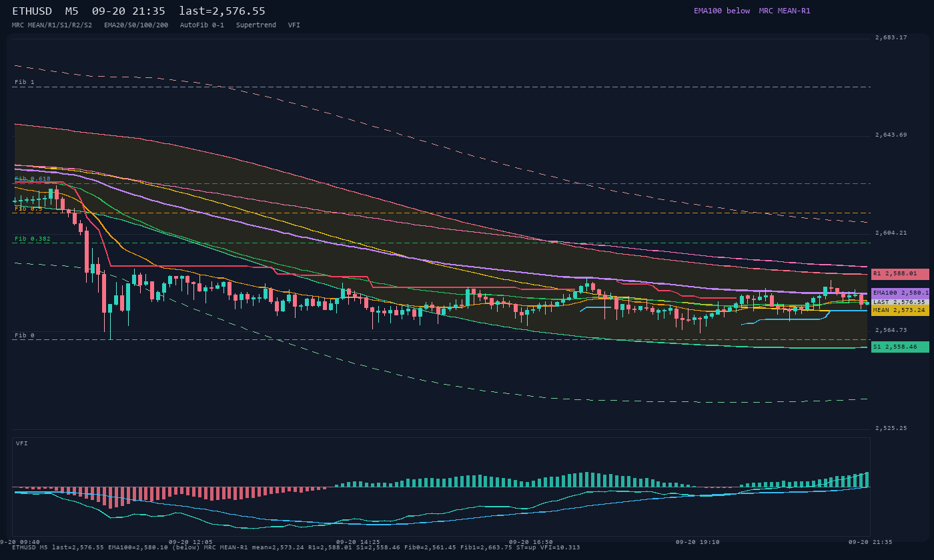
Task: Click the "AutoFib 0-1" legend entry
Action: coord(202,25)
